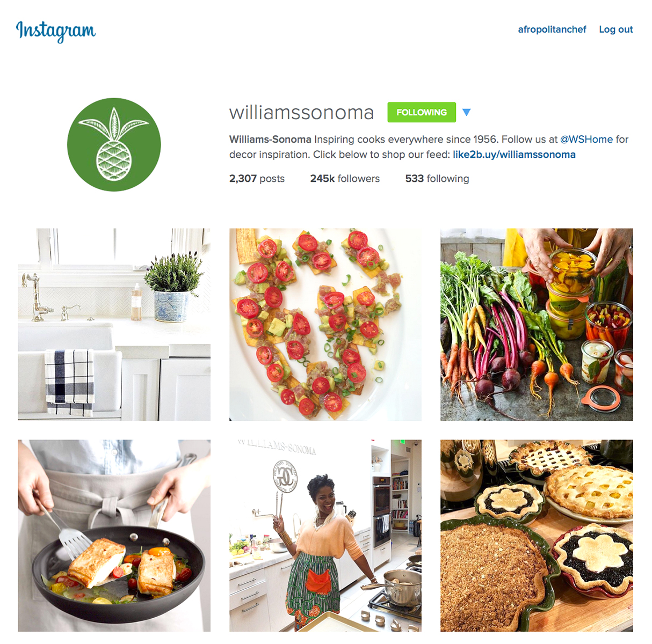Click the lavender plant in kitchen photo
Screen dimensions: 652x644
173,287
